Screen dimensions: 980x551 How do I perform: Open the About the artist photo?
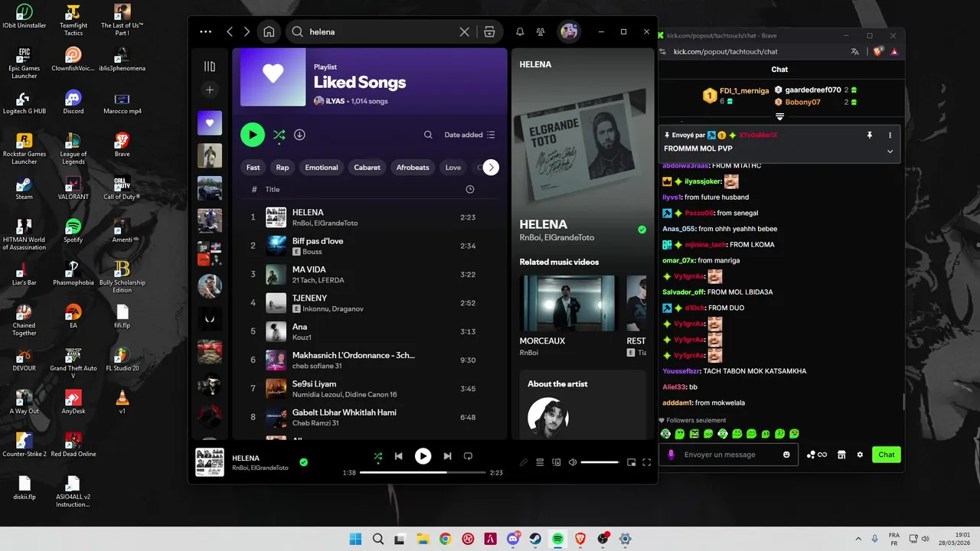(548, 417)
